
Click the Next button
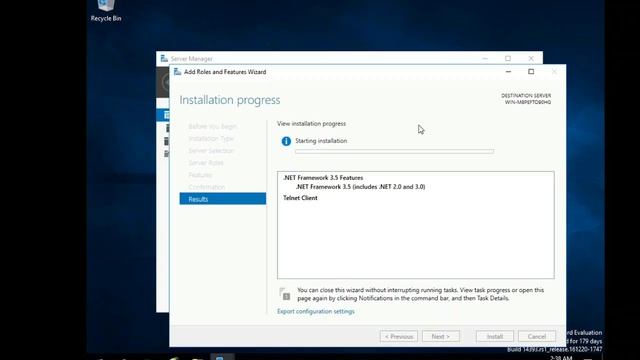point(441,336)
